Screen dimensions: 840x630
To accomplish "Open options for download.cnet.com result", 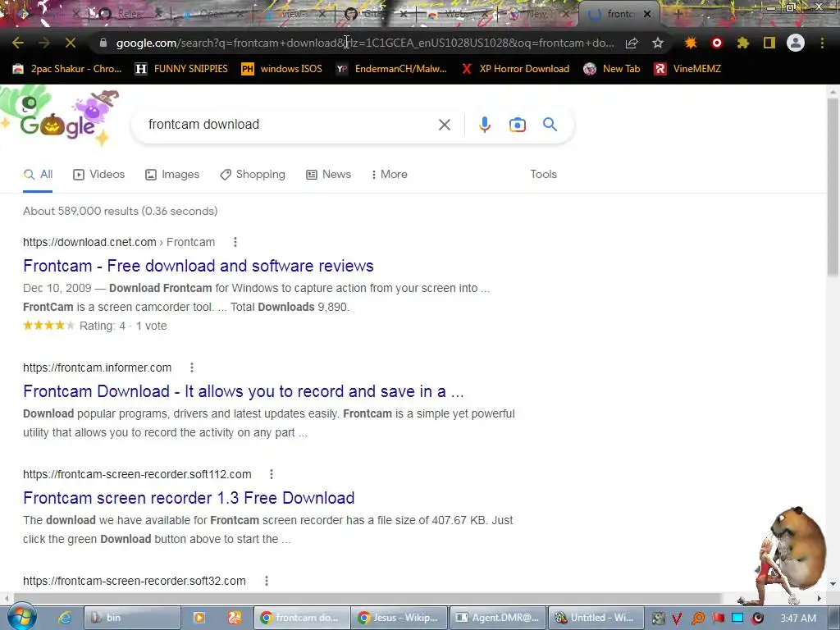I will click(x=235, y=242).
